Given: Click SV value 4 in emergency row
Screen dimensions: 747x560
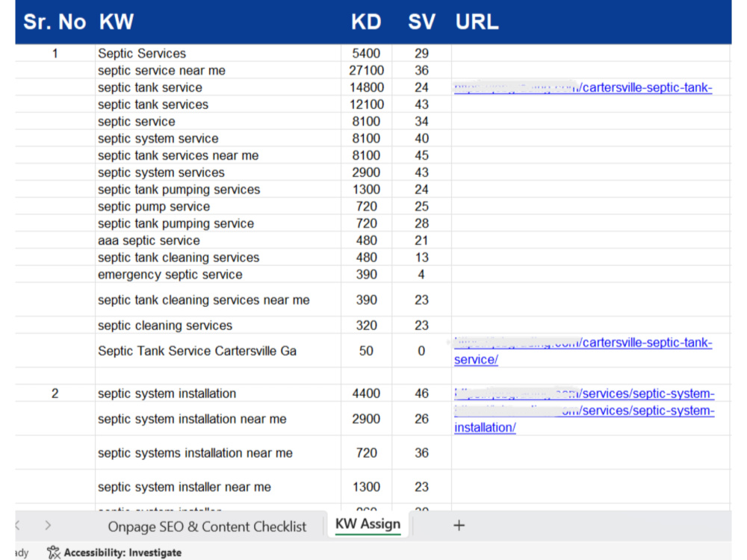Looking at the screenshot, I should click(421, 274).
